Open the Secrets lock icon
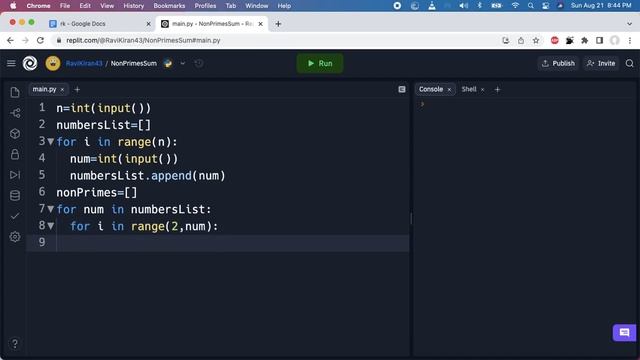Screen dimensions: 640x360 15,154
